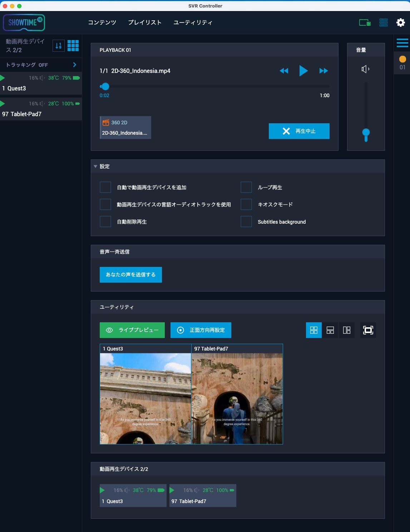
Task: Select the Tablet-Pad7 card in bottom device panel
Action: pyautogui.click(x=203, y=496)
